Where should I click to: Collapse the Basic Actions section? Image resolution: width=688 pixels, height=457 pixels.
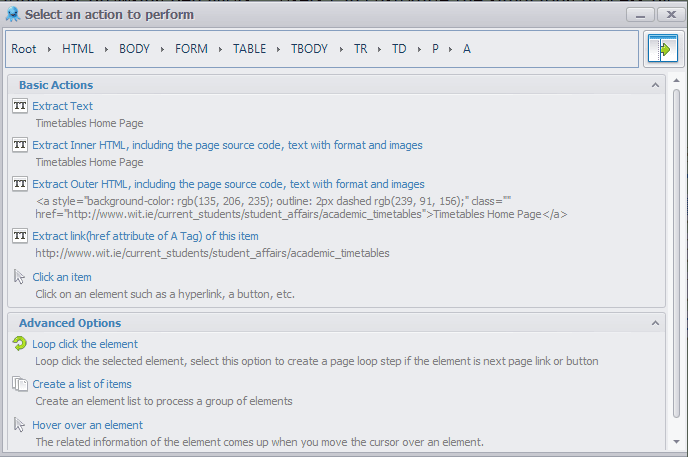[655, 85]
